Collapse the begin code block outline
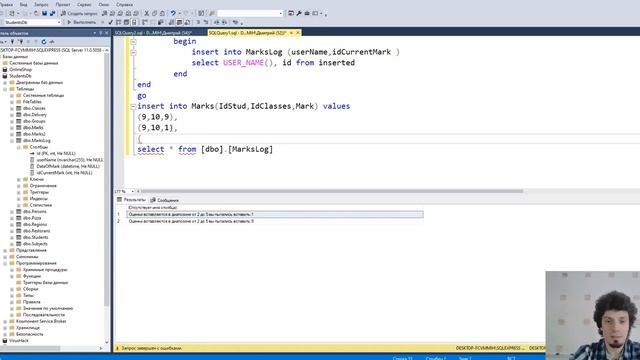640x360 pixels. (x=133, y=42)
